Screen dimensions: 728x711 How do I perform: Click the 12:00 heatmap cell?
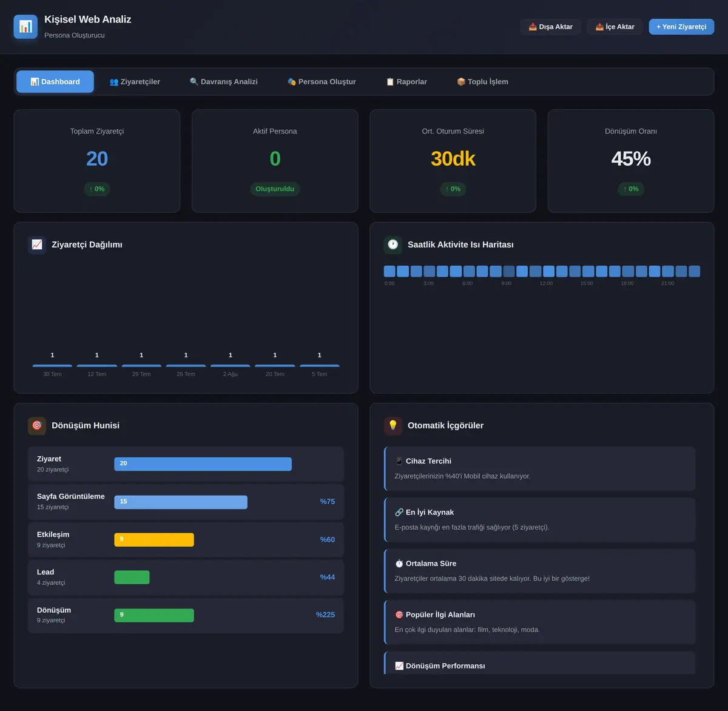(x=548, y=271)
